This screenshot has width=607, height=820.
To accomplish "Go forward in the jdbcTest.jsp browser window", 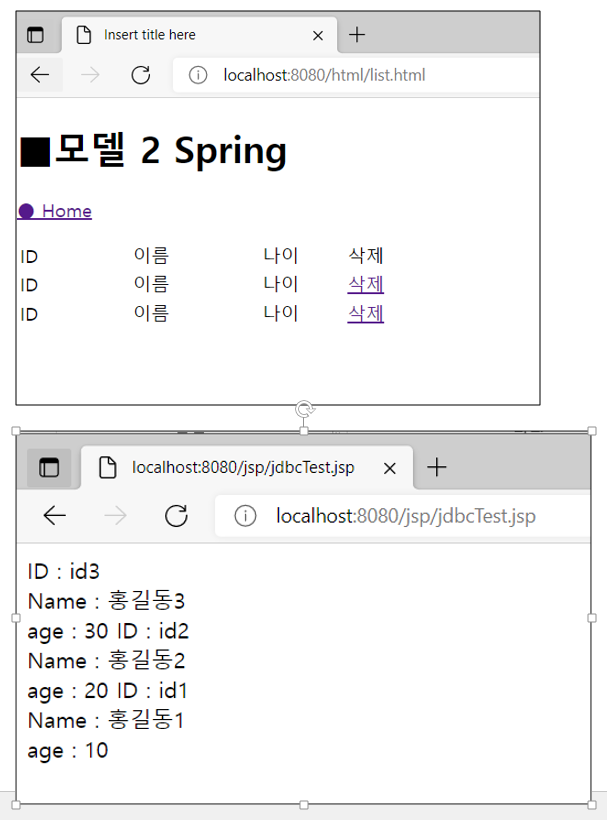I will tap(115, 516).
